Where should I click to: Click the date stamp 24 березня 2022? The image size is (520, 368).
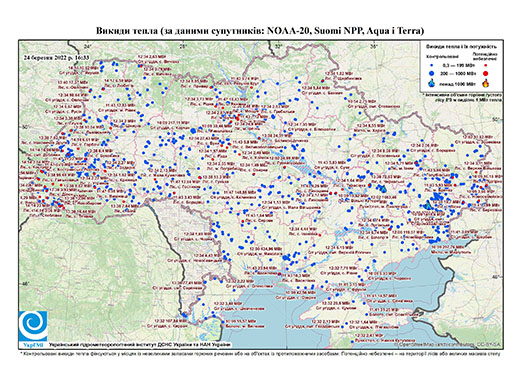(x=57, y=57)
